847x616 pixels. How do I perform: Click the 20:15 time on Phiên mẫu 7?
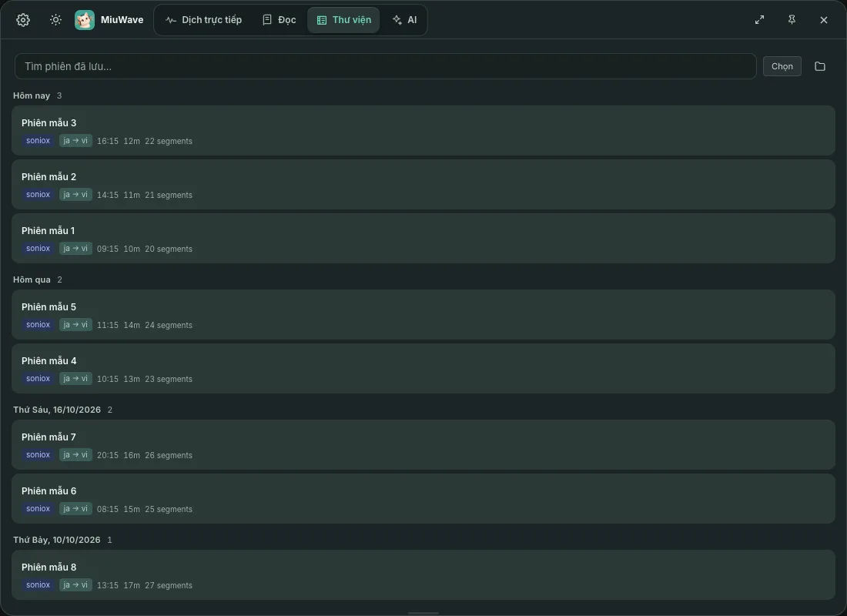pyautogui.click(x=108, y=456)
